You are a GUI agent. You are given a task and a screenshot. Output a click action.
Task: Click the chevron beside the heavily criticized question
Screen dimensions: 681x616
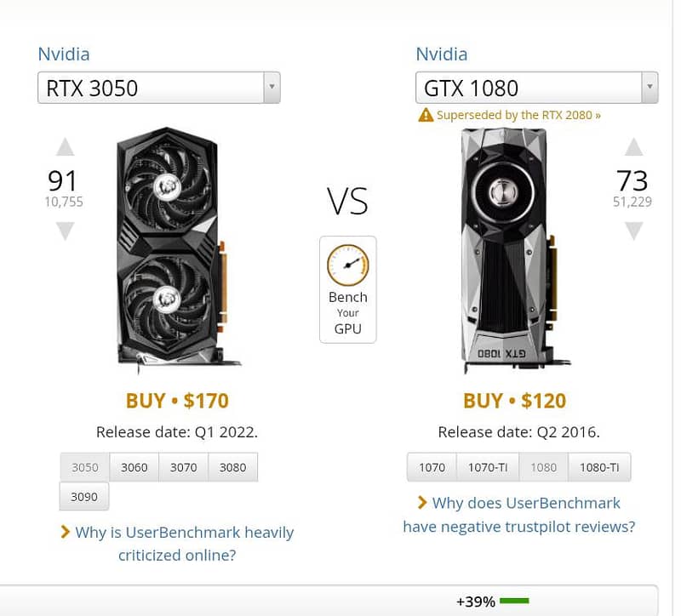point(65,533)
